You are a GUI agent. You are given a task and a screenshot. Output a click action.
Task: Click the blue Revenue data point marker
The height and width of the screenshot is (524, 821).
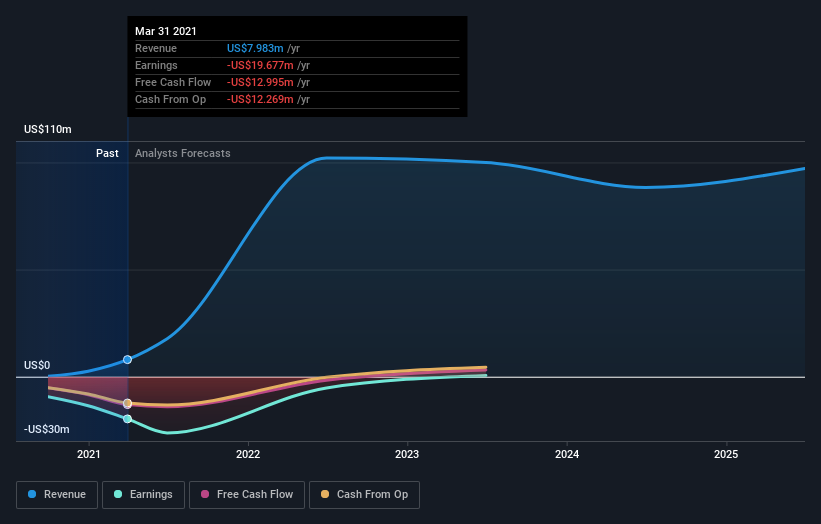127,360
